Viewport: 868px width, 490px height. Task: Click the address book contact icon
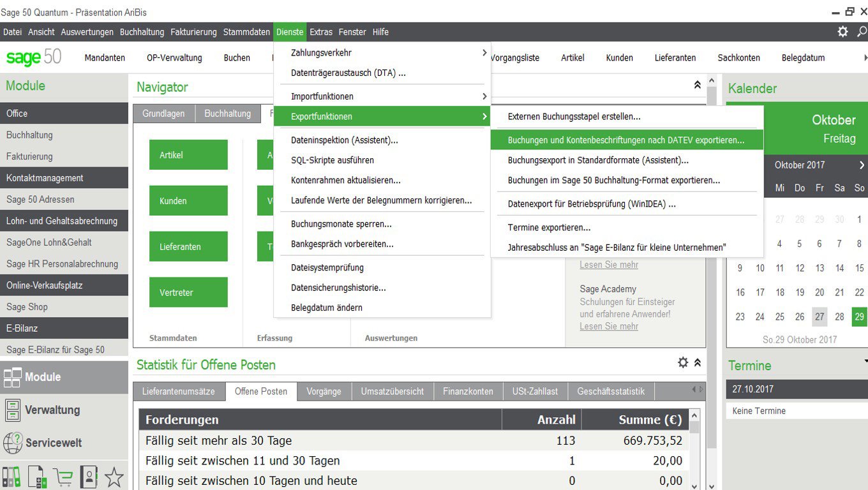point(89,477)
